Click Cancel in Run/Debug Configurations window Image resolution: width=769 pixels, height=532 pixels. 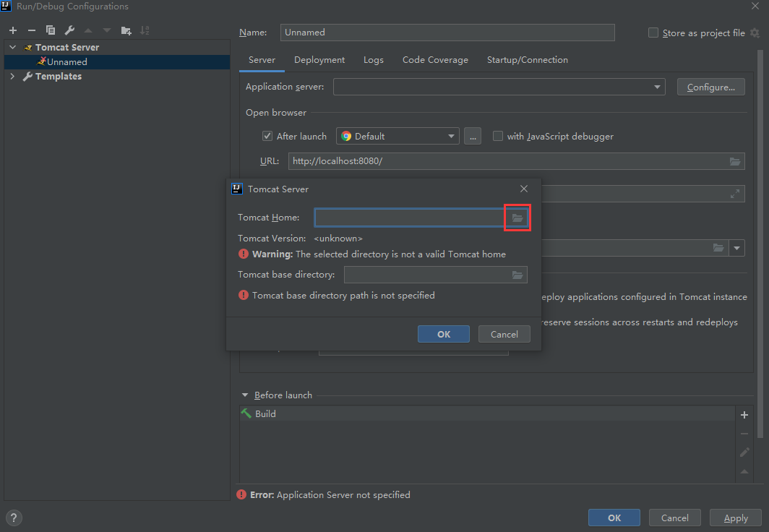pyautogui.click(x=675, y=518)
